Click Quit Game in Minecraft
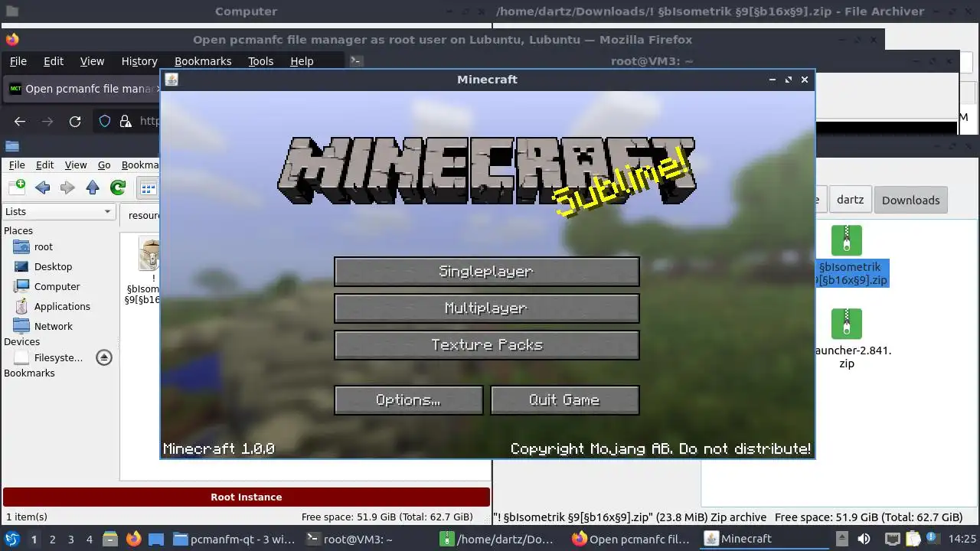980x551 pixels. coord(564,400)
